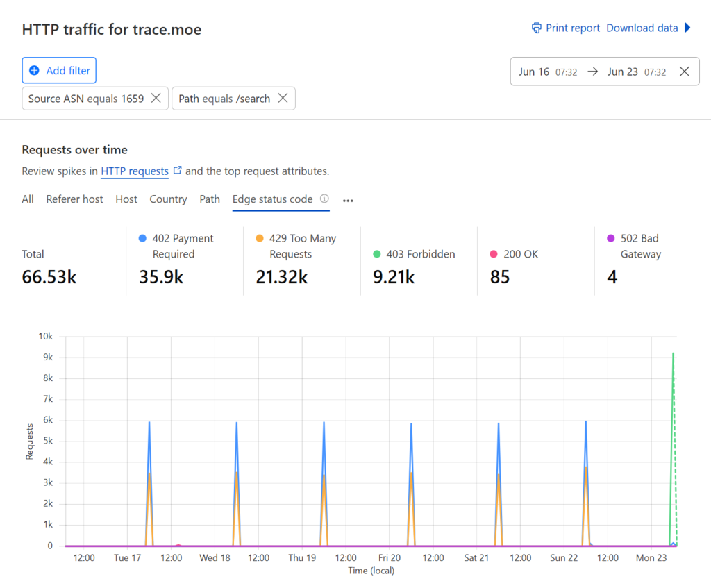711x588 pixels.
Task: Show the Path tab breakdown
Action: pos(210,199)
